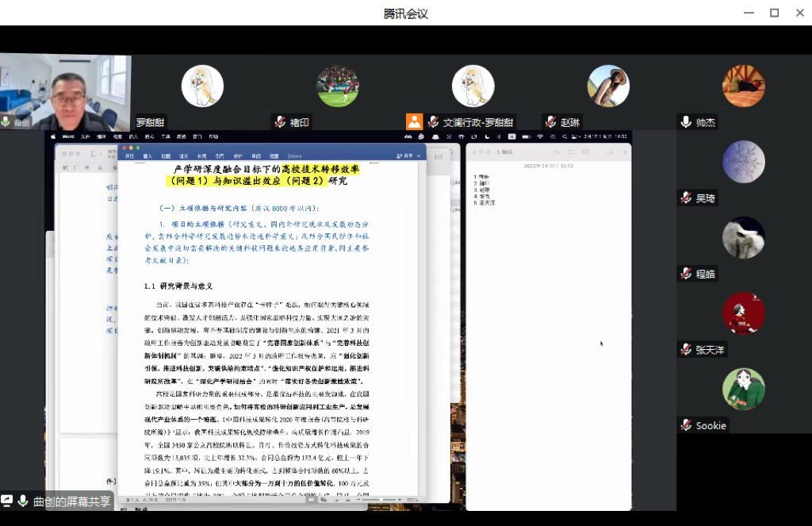
Task: Click the 曲创的屏幕共享 label
Action: coord(72,501)
